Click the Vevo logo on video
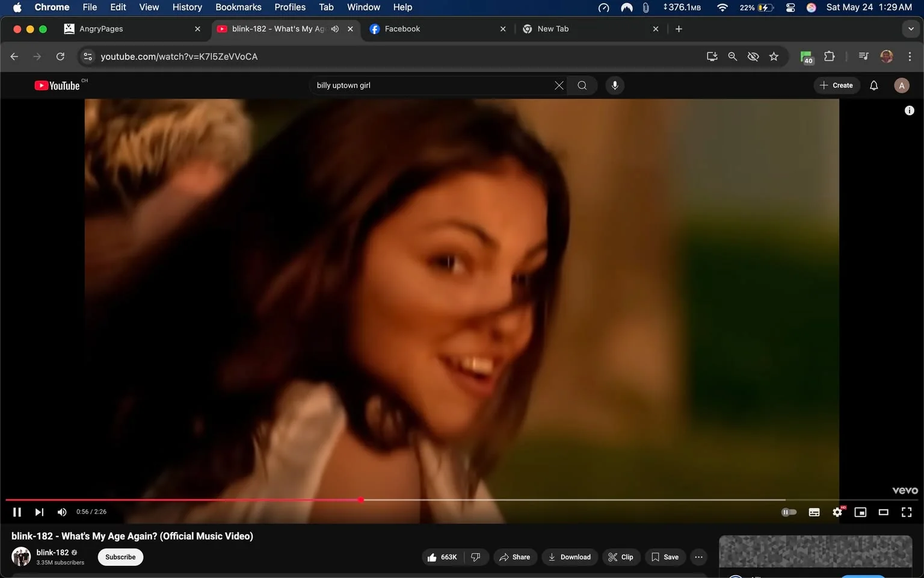The width and height of the screenshot is (924, 578). point(905,491)
